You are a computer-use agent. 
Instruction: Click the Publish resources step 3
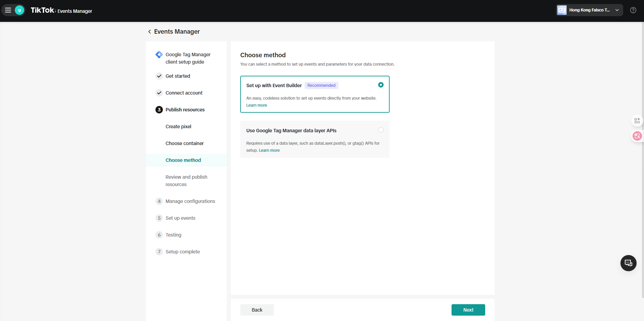[x=185, y=110]
